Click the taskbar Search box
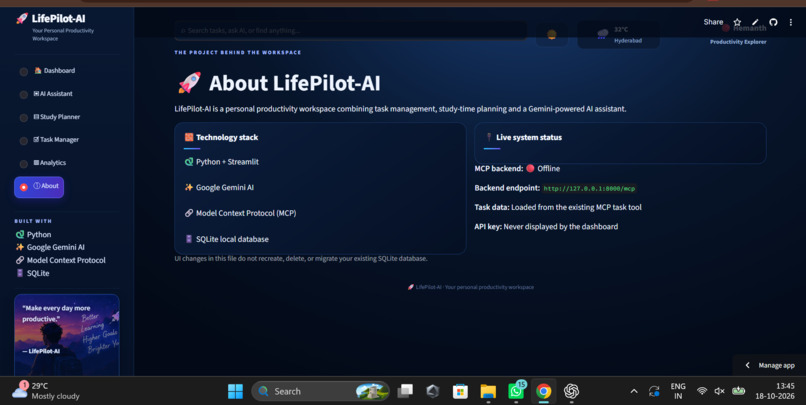The width and height of the screenshot is (806, 405). coord(320,392)
